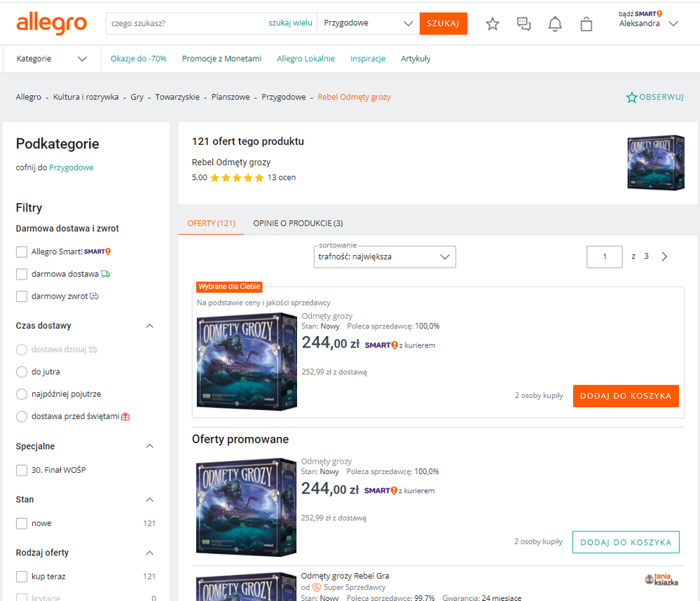Tick the darmowa dostawa checkbox
This screenshot has height=601, width=700.
click(22, 274)
